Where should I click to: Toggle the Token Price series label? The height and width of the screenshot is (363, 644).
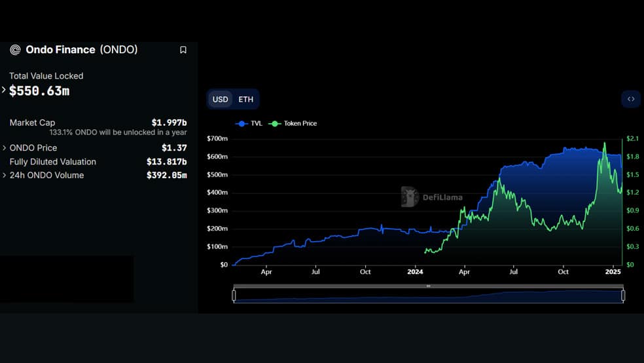300,123
